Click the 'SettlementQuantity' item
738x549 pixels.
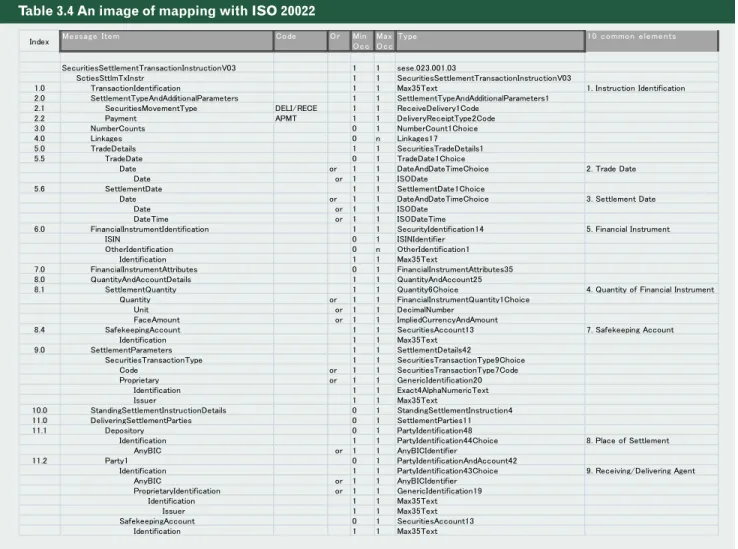coord(140,290)
